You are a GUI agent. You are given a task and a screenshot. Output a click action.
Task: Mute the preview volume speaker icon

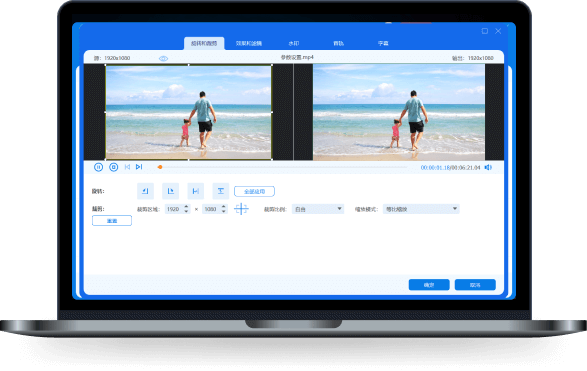pyautogui.click(x=488, y=167)
